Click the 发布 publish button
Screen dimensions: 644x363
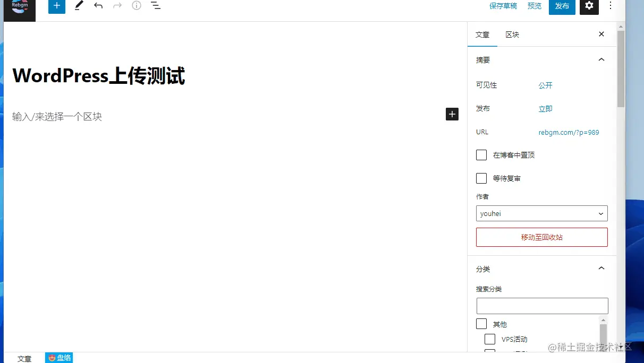coord(562,6)
